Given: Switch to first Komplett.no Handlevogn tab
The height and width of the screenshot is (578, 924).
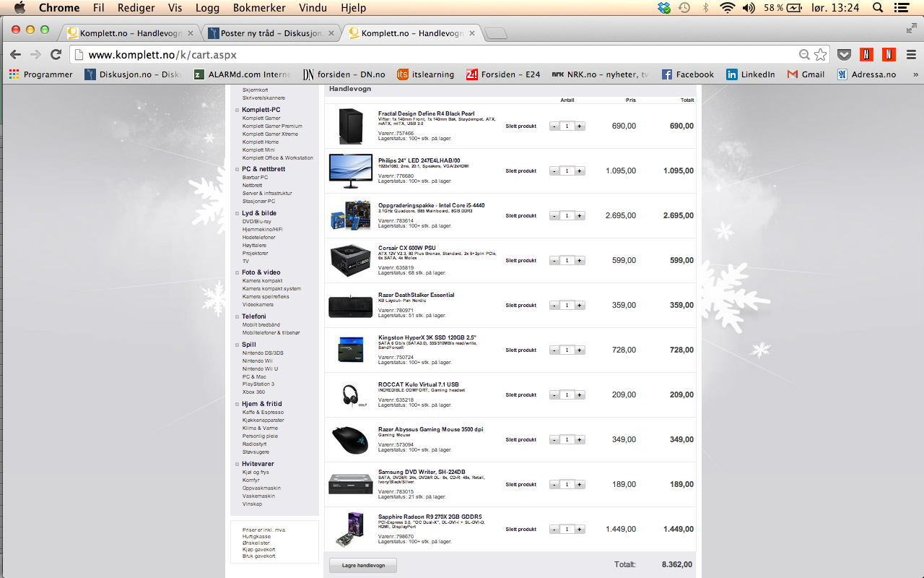Looking at the screenshot, I should click(131, 33).
